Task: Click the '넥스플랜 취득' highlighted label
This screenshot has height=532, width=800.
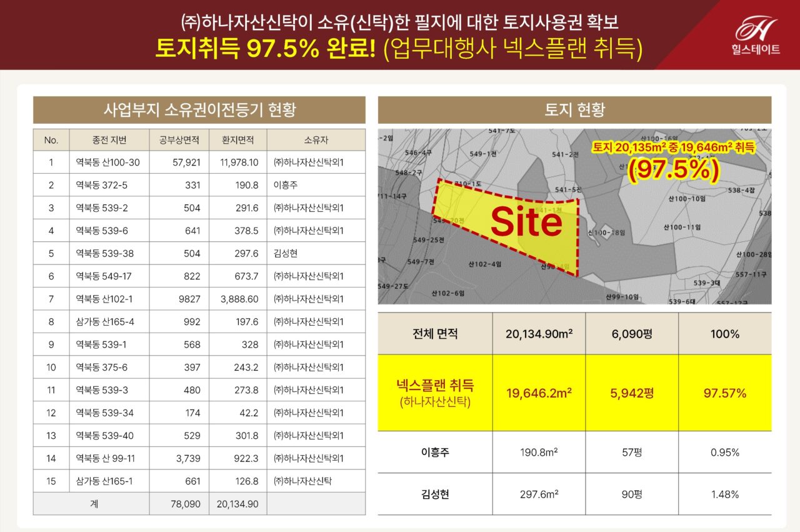Action: click(x=436, y=386)
